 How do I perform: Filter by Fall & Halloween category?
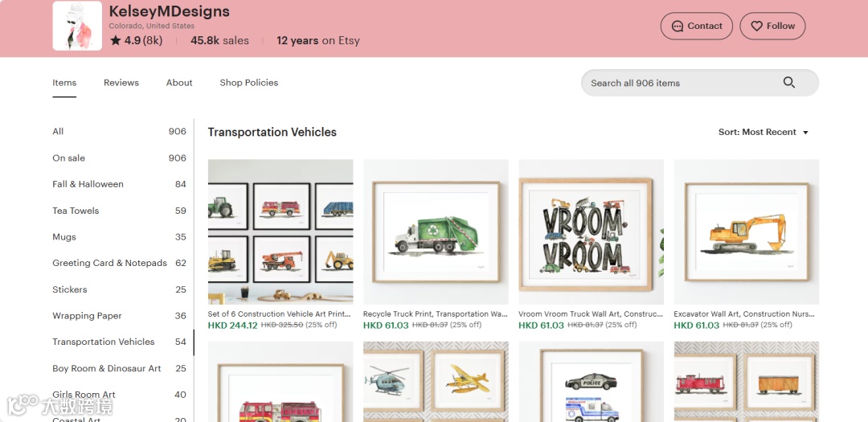[x=88, y=184]
